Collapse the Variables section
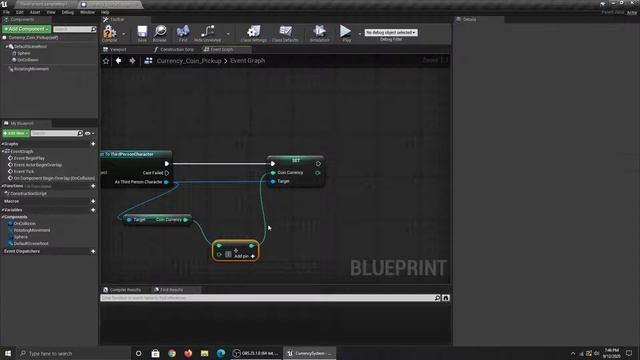Viewport: 640px width, 360px height. 2,210
